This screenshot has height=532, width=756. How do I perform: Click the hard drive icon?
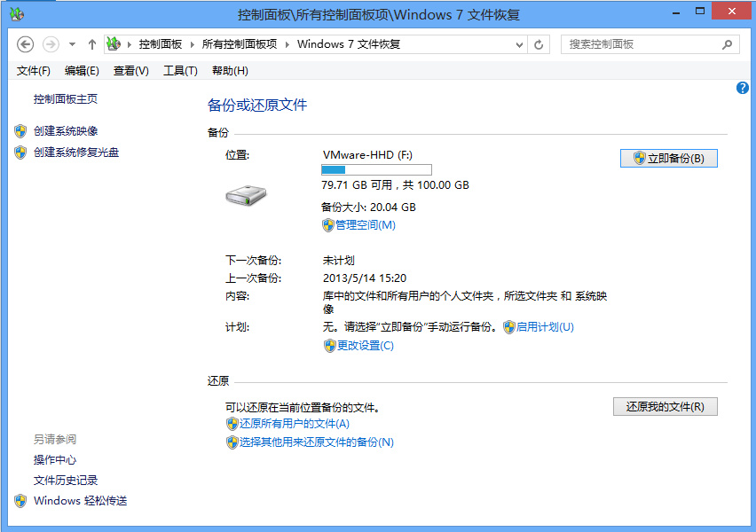coord(246,195)
